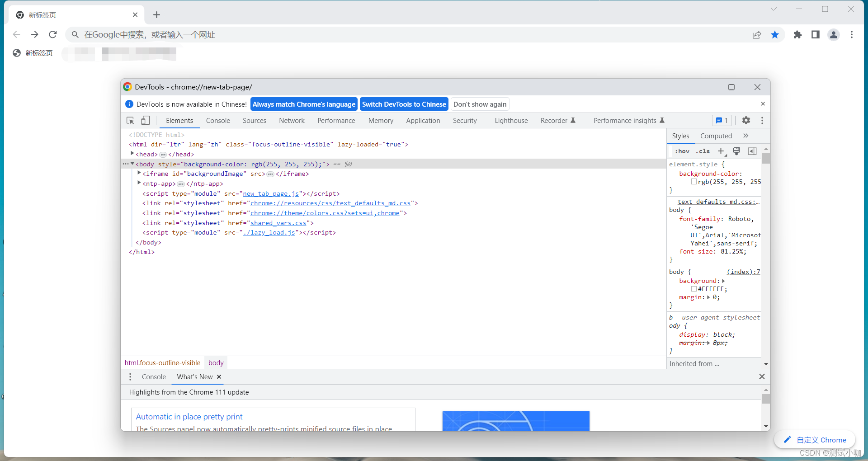
Task: Collapse the body element node
Action: pyautogui.click(x=132, y=164)
